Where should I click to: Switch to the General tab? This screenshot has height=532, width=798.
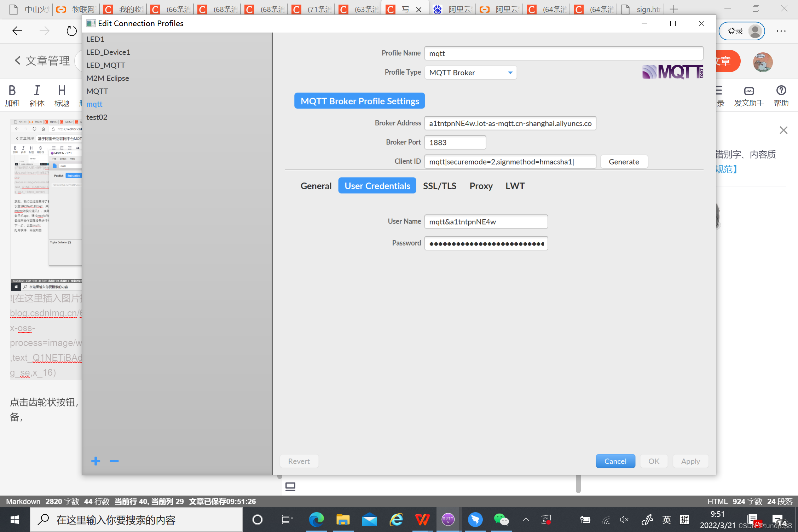pos(316,186)
